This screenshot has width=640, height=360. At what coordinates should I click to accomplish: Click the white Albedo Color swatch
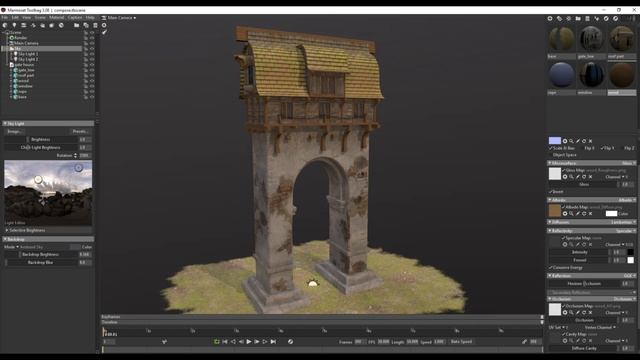tap(611, 213)
